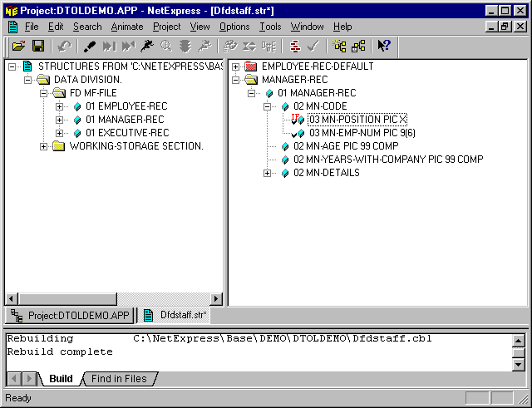Click the blue cube icon of 01 EXECUTIVE-REC
532x408 pixels.
click(77, 133)
